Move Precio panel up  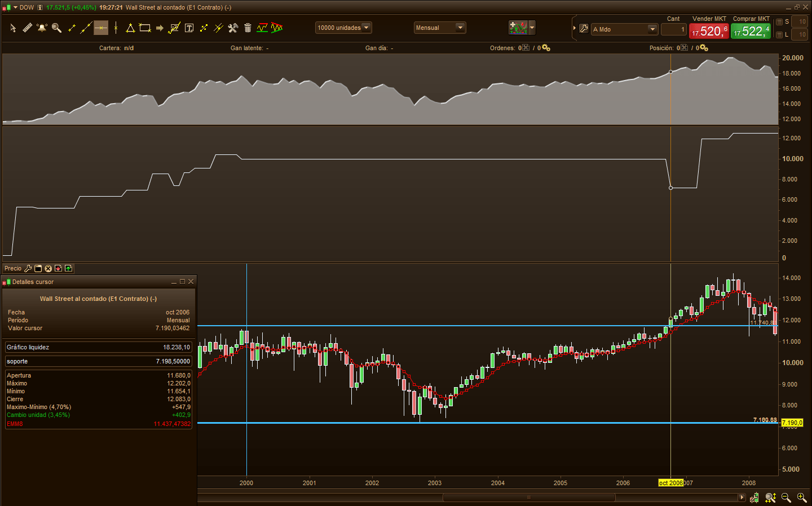[68, 269]
